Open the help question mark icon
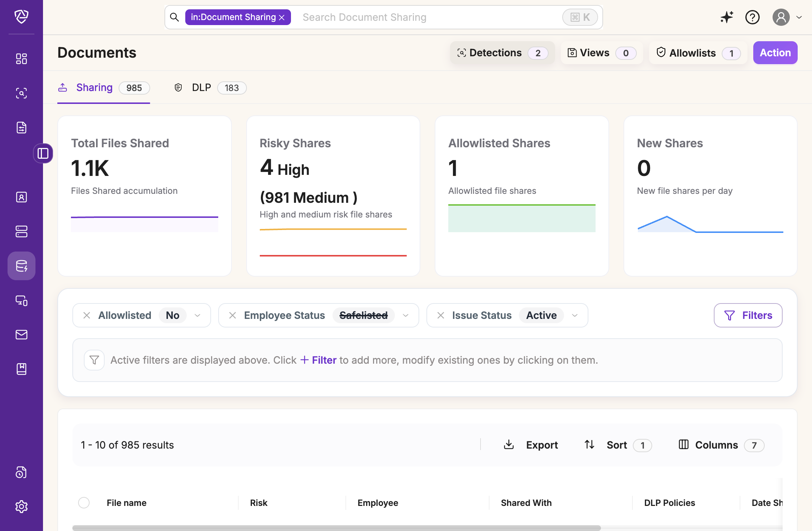 pos(752,17)
